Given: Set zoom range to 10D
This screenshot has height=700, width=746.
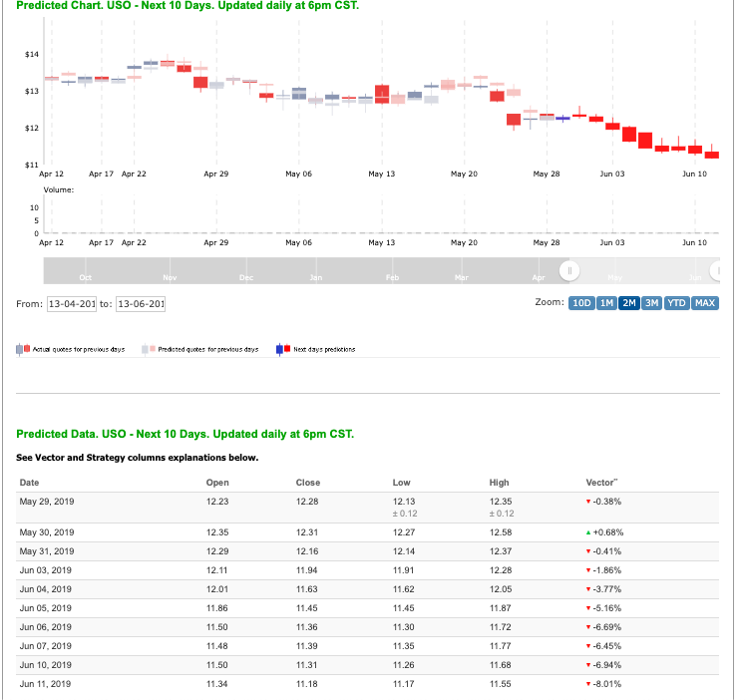Looking at the screenshot, I should click(581, 303).
